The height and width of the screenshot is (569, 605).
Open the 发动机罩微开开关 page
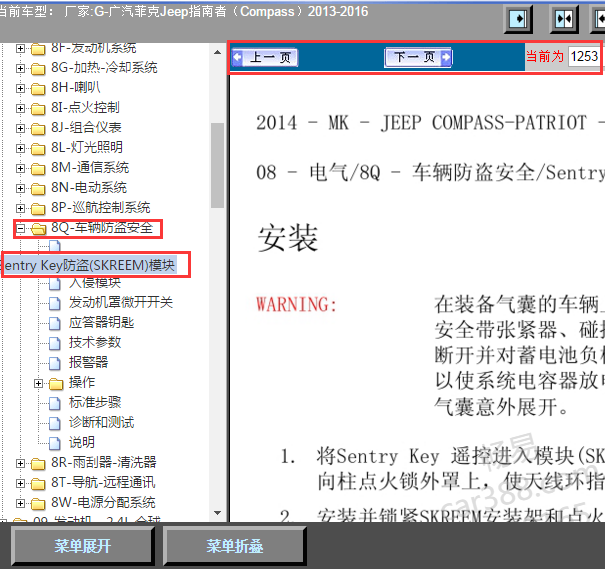[121, 302]
